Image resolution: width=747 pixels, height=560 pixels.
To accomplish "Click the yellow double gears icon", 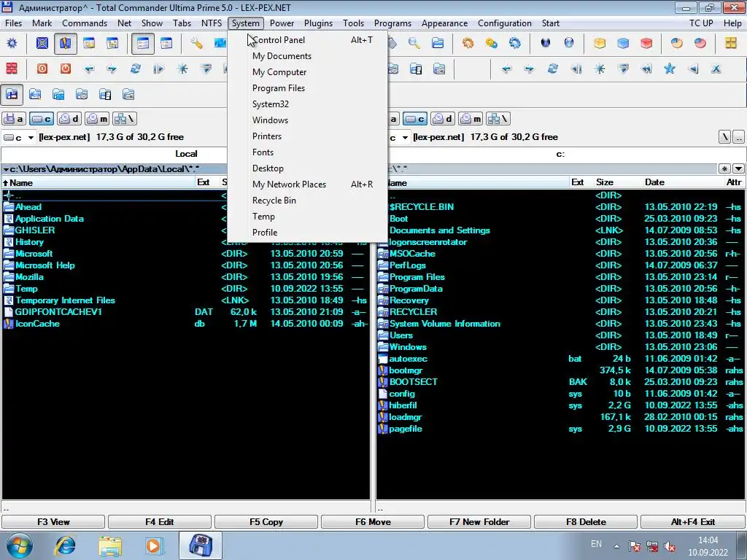I will pyautogui.click(x=491, y=43).
